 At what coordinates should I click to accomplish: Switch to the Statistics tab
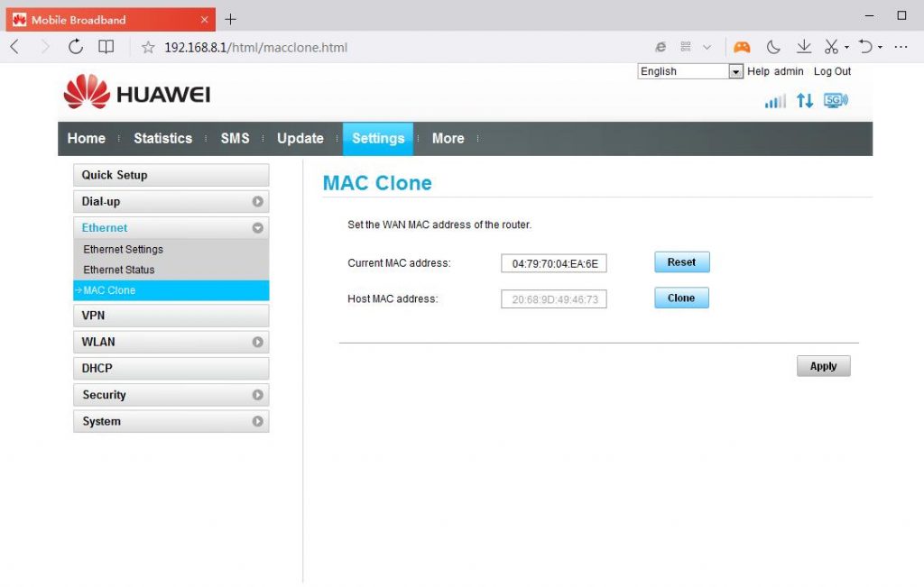tap(162, 138)
